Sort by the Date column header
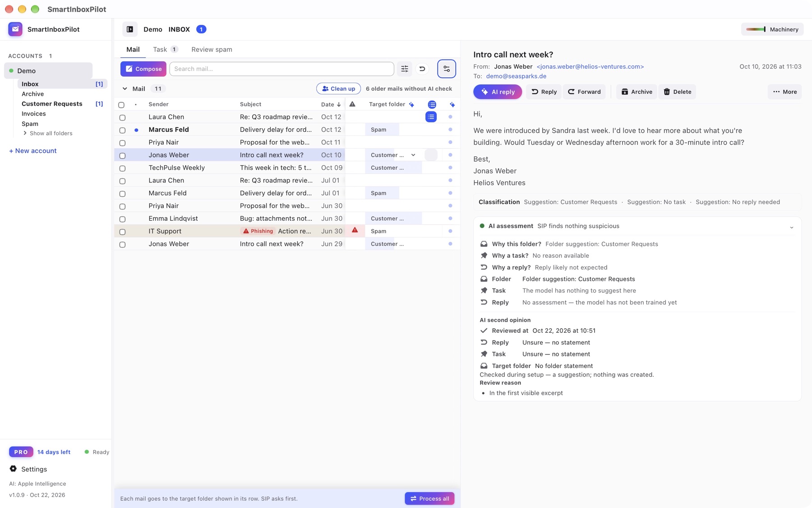 pos(331,104)
